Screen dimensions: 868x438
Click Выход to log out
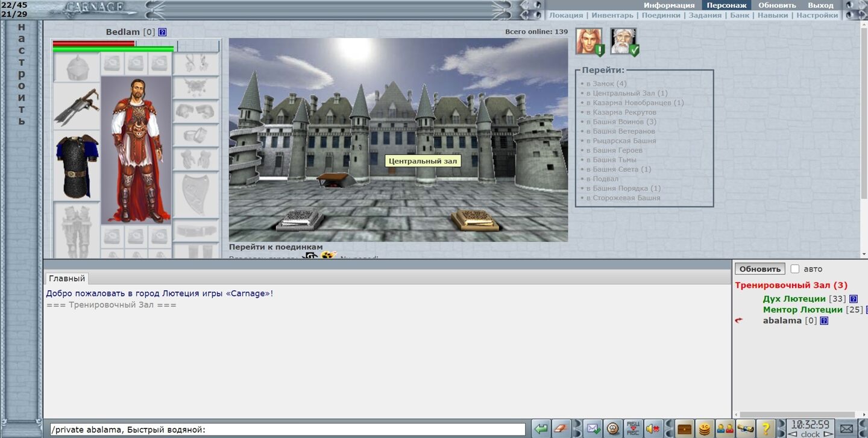(x=821, y=5)
